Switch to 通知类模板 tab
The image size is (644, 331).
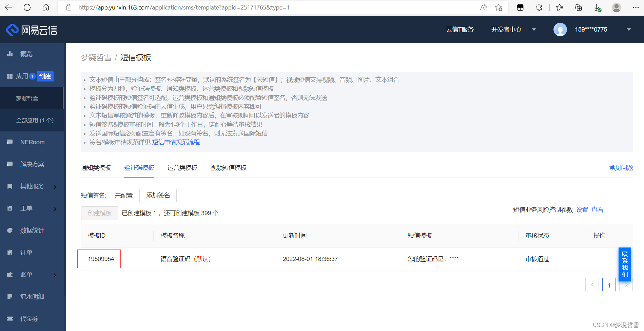96,168
